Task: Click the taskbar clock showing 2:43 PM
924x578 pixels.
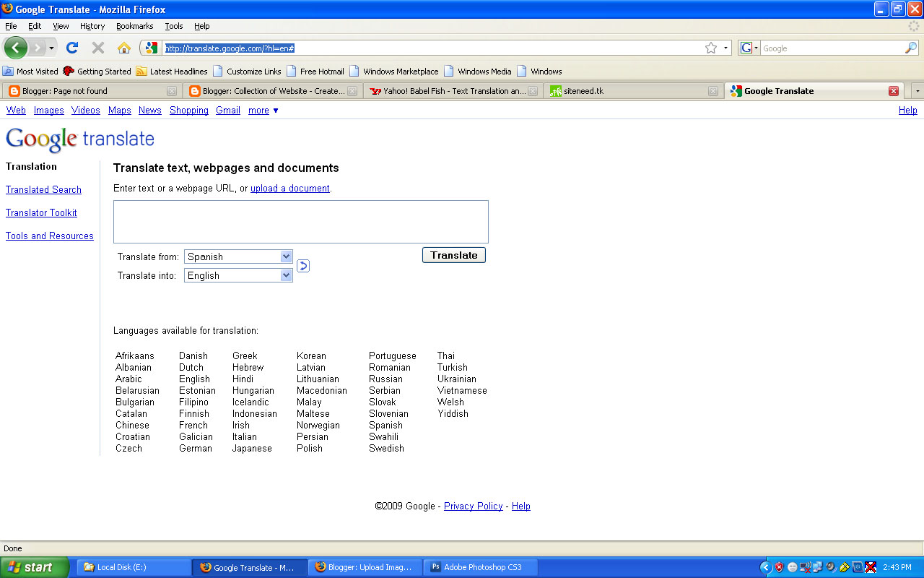Action: (x=897, y=567)
